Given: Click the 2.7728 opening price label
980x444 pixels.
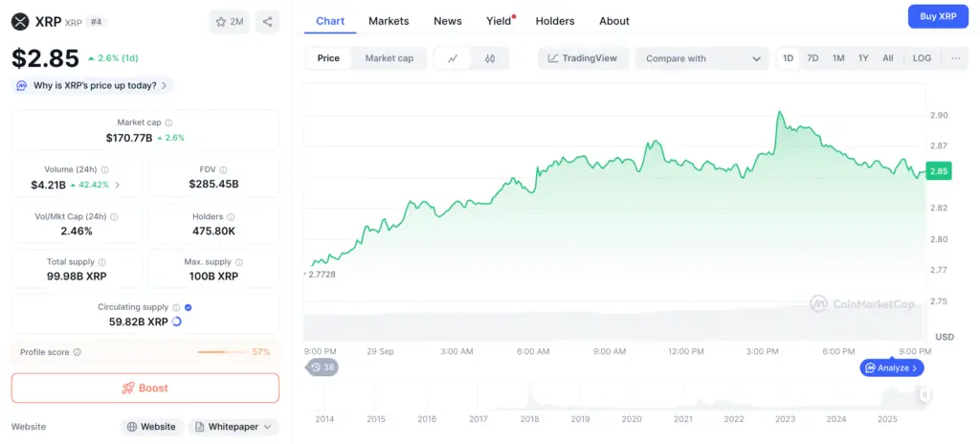Looking at the screenshot, I should point(322,274).
